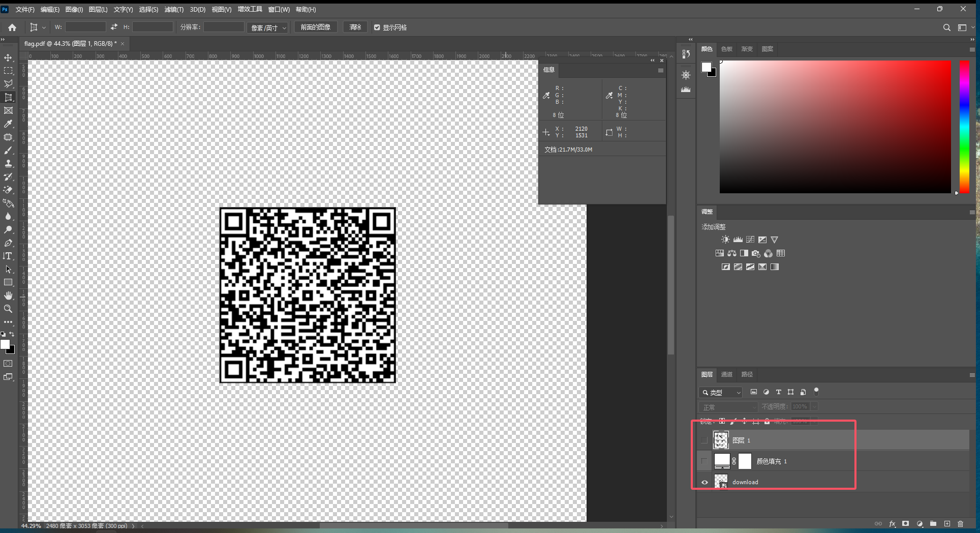Show the 图层 1 layer visibility

[x=704, y=440]
